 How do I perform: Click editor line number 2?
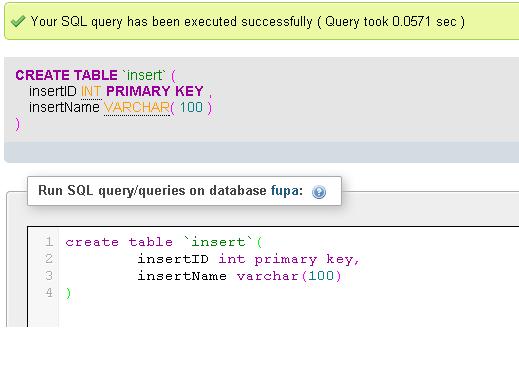[49, 259]
